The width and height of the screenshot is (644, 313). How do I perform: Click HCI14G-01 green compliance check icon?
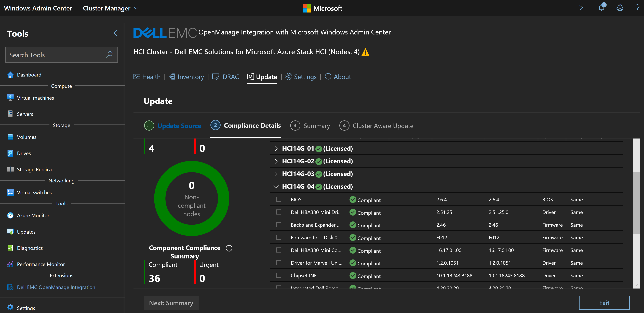click(x=318, y=149)
